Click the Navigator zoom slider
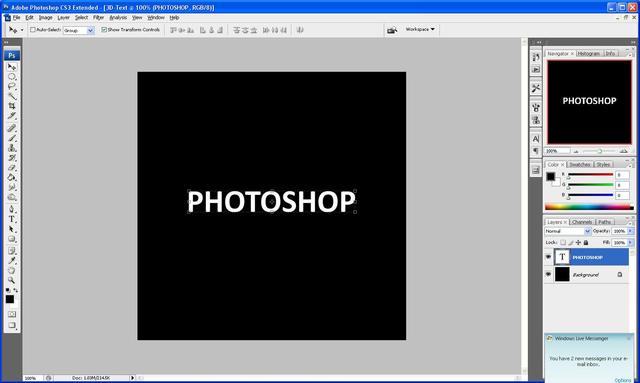 [599, 151]
